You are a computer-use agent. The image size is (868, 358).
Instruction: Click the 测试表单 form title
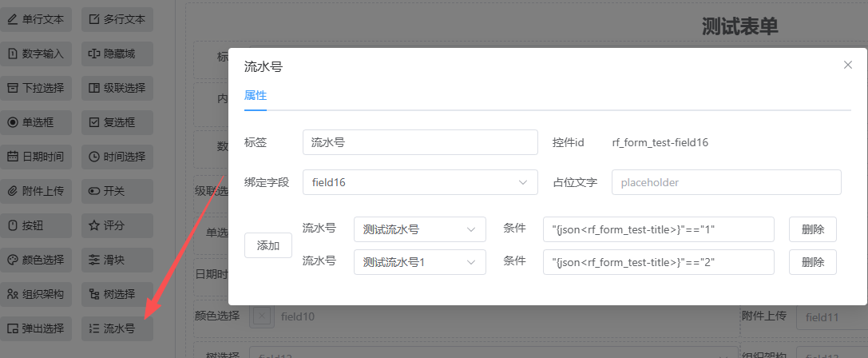739,26
